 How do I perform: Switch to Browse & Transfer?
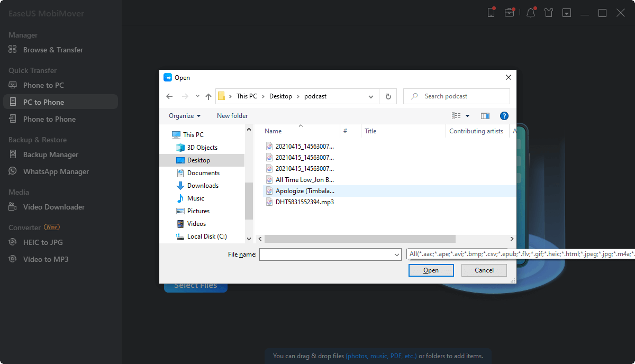[53, 49]
